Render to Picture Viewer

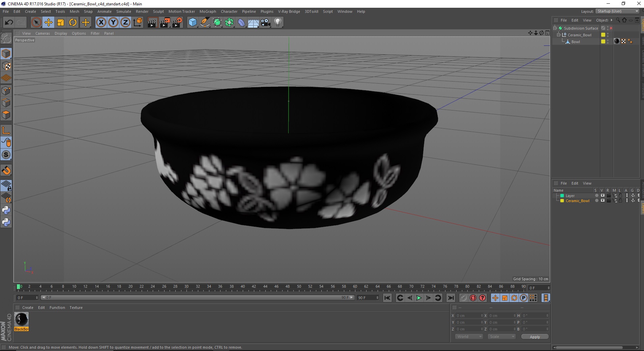click(165, 23)
